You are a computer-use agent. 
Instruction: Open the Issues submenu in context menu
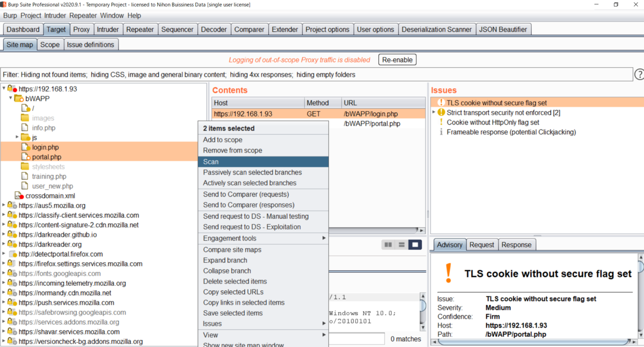point(263,323)
